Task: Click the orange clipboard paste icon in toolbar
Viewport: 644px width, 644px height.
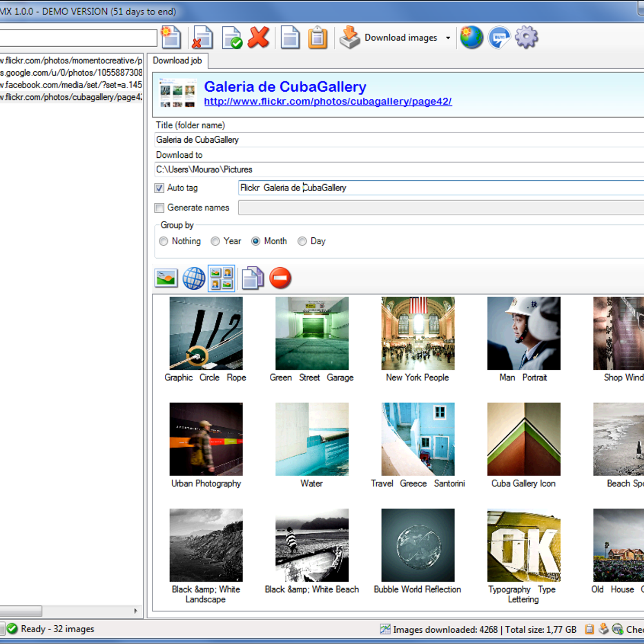Action: click(318, 38)
